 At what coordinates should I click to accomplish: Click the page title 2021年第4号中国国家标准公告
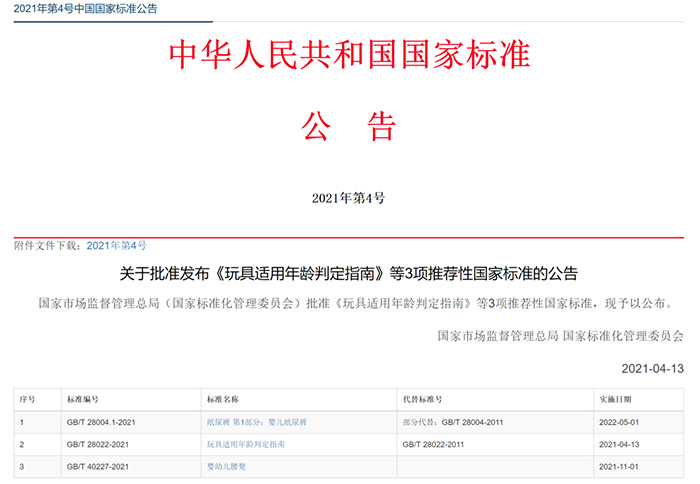point(86,9)
